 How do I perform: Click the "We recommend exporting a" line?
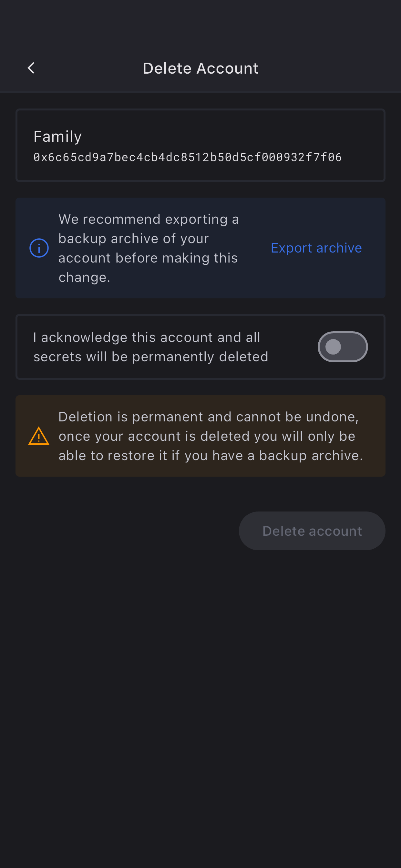[149, 219]
